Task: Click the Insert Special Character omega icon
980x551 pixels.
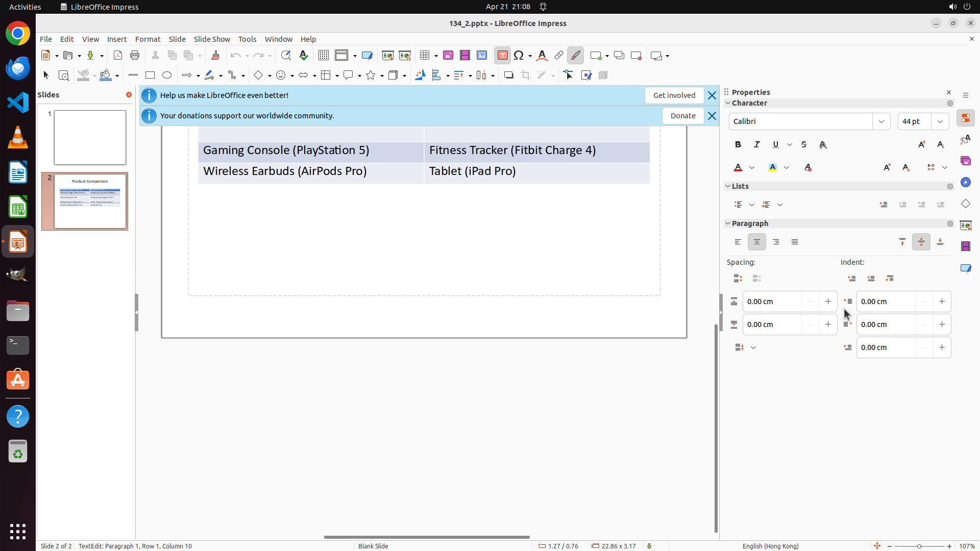Action: pos(519,56)
